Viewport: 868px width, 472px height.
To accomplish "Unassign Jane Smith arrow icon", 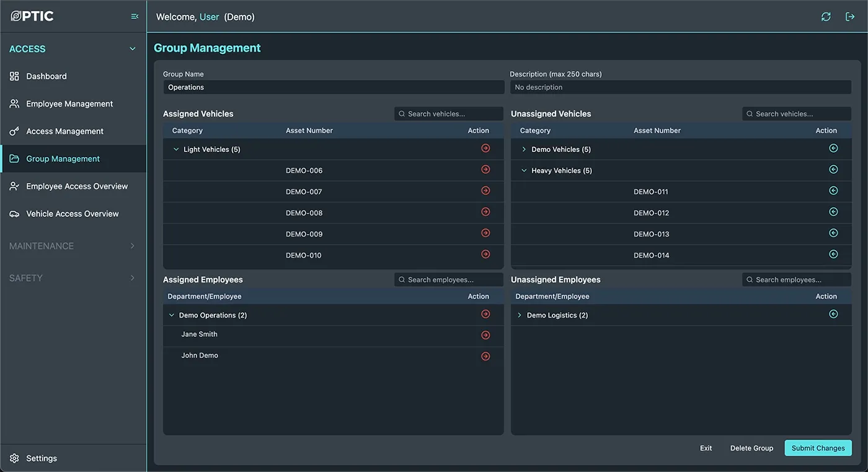I will point(485,335).
